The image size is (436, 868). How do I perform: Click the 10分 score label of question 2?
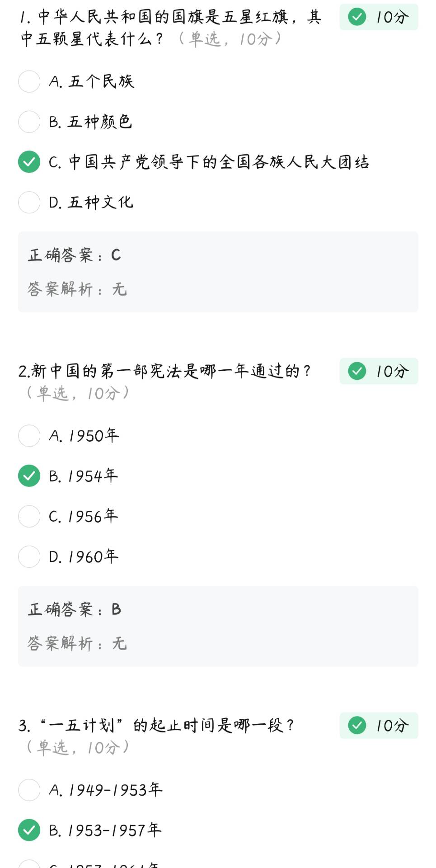tap(392, 372)
